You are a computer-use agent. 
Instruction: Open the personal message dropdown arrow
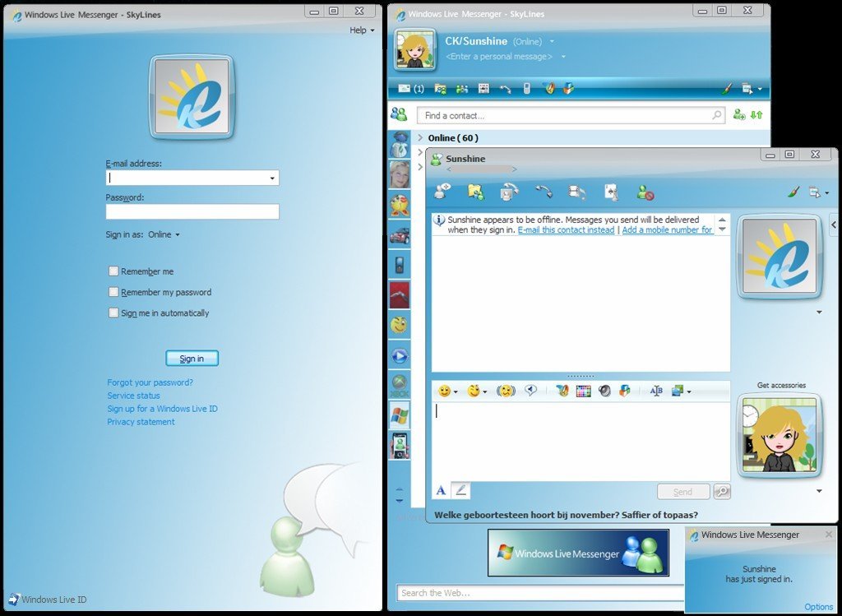(x=563, y=57)
